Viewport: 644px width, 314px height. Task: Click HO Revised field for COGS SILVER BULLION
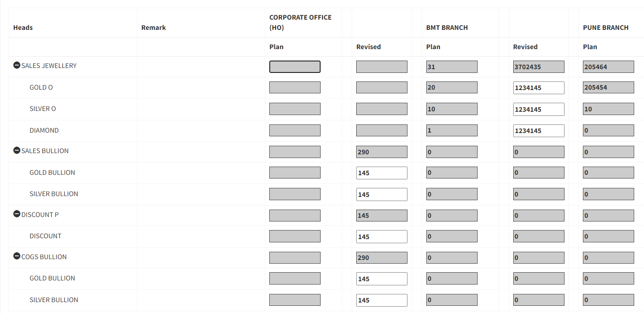(382, 300)
